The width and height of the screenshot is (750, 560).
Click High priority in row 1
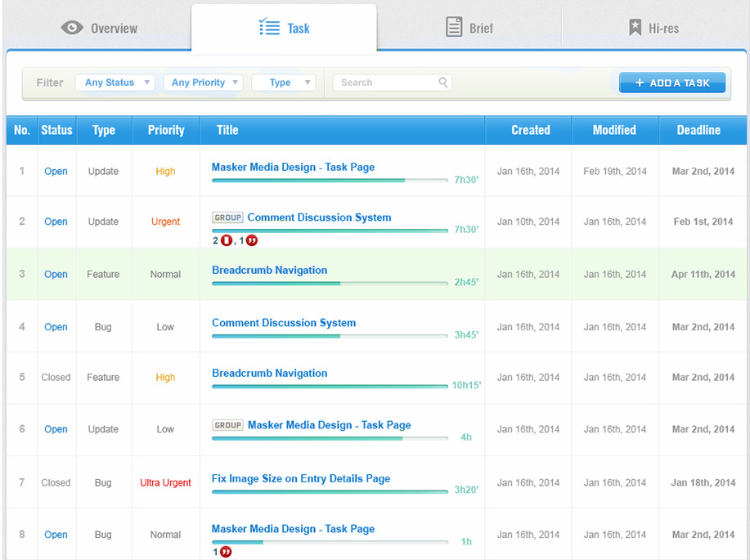[x=165, y=171]
